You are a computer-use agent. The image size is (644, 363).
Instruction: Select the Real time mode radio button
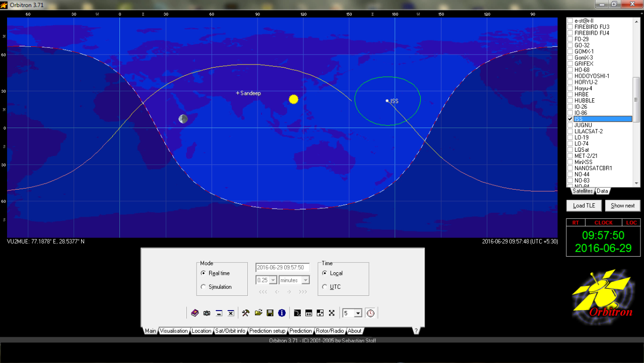coord(204,273)
